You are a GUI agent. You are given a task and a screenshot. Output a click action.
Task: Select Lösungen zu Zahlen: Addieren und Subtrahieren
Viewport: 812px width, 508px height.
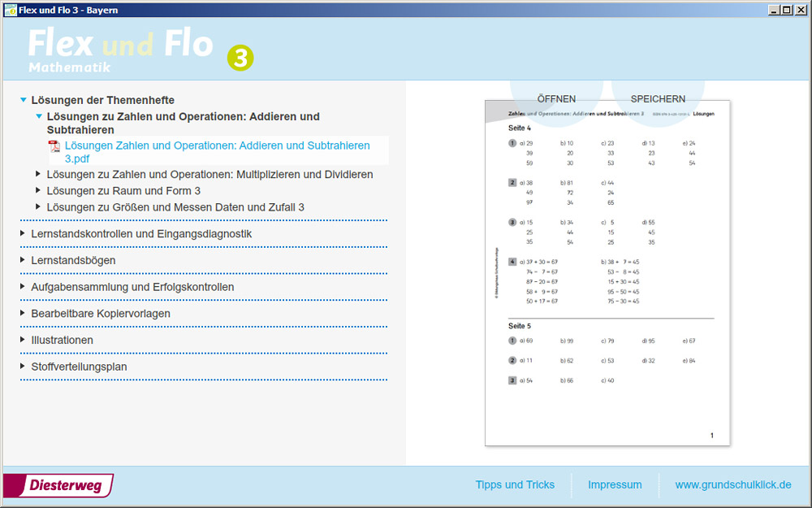click(184, 123)
